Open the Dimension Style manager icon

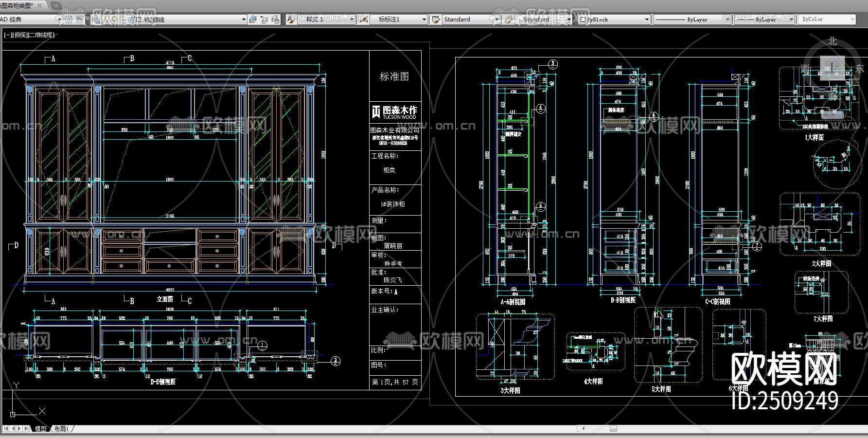pyautogui.click(x=363, y=19)
